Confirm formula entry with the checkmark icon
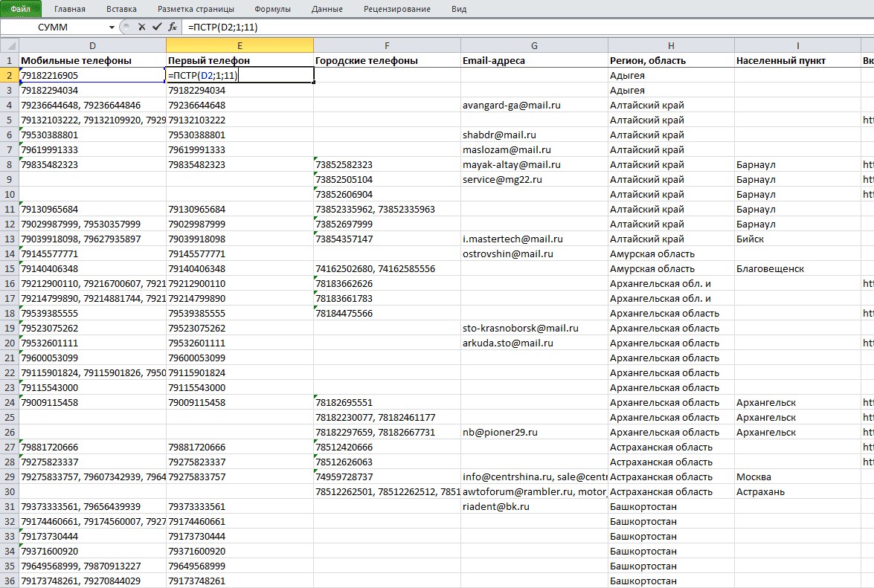874x588 pixels. point(157,27)
